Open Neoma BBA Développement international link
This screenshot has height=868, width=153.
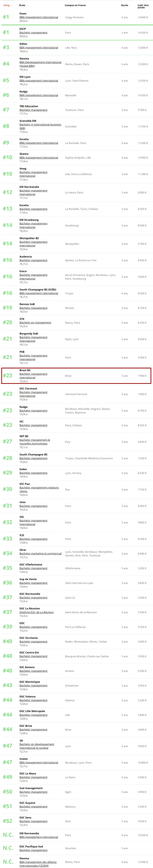(x=40, y=64)
